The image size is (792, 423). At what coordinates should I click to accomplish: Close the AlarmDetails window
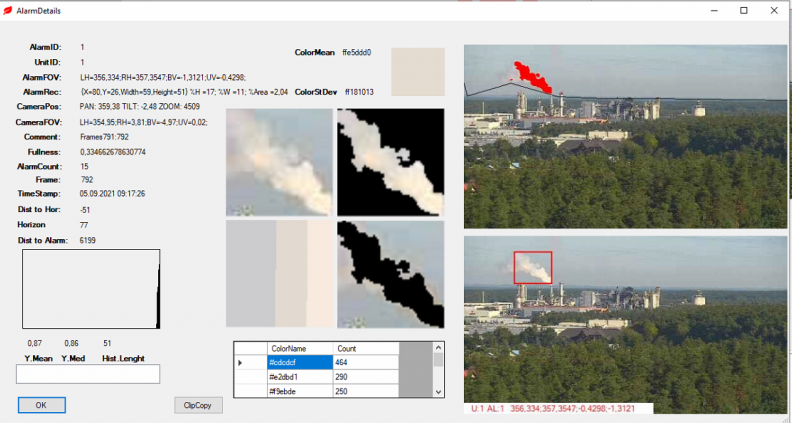(x=774, y=11)
